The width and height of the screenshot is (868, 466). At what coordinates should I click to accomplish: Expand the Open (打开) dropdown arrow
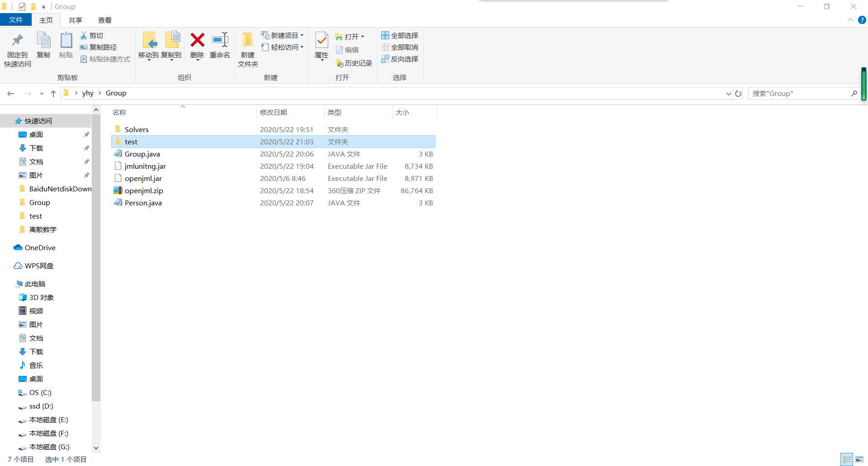point(363,37)
